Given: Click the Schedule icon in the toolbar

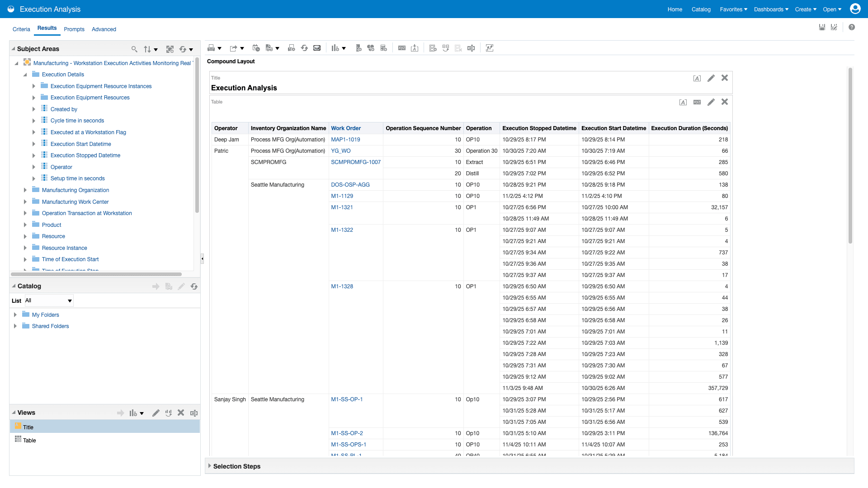Looking at the screenshot, I should 256,48.
